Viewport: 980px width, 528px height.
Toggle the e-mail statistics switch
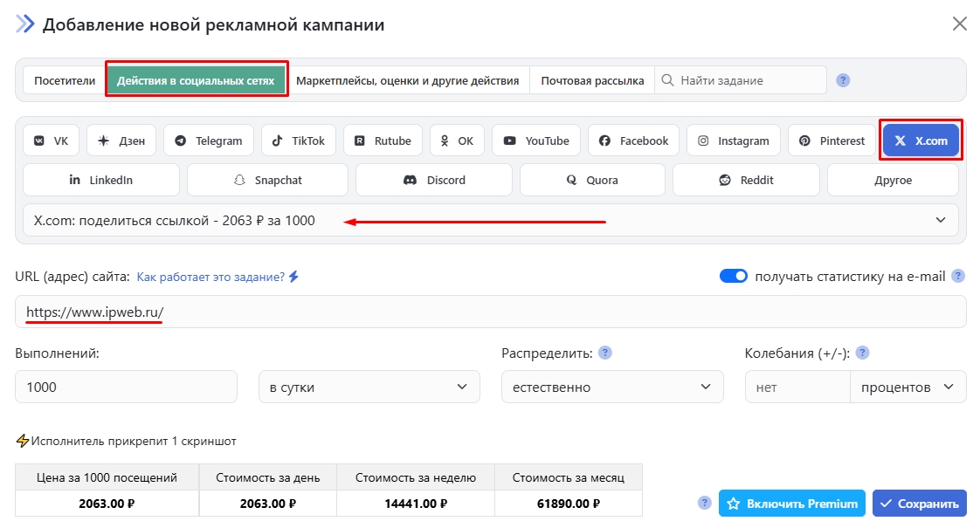coord(734,276)
